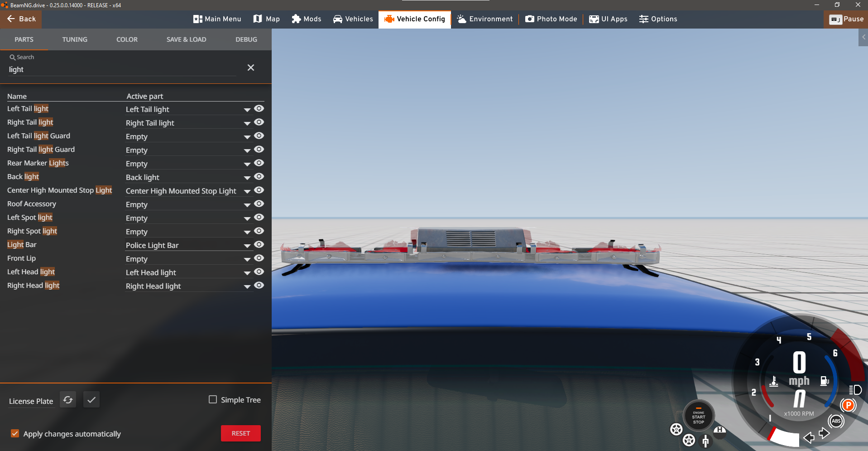Toggle visibility of Rear Marker Lights

[259, 163]
